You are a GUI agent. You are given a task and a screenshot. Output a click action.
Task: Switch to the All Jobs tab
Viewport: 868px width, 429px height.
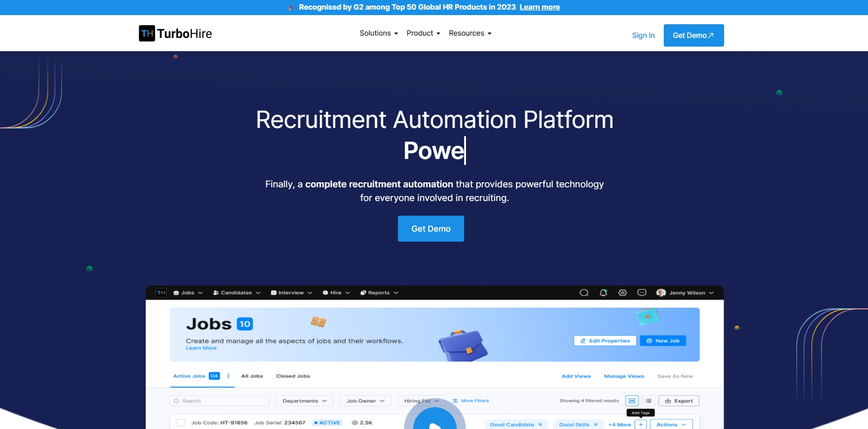[x=252, y=376]
